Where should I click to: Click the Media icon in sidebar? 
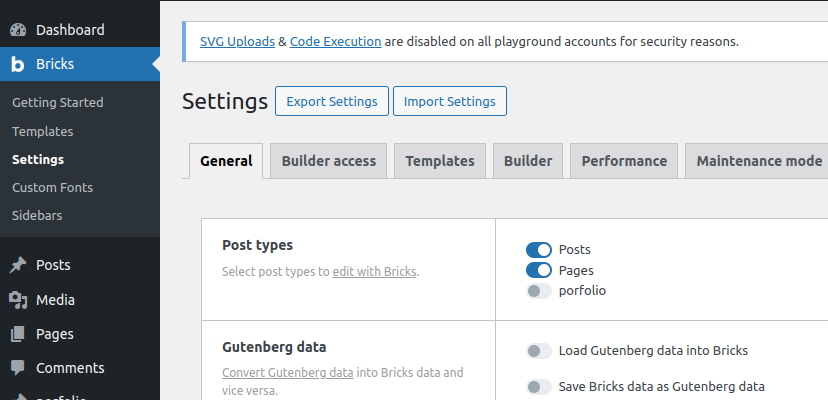[x=18, y=300]
